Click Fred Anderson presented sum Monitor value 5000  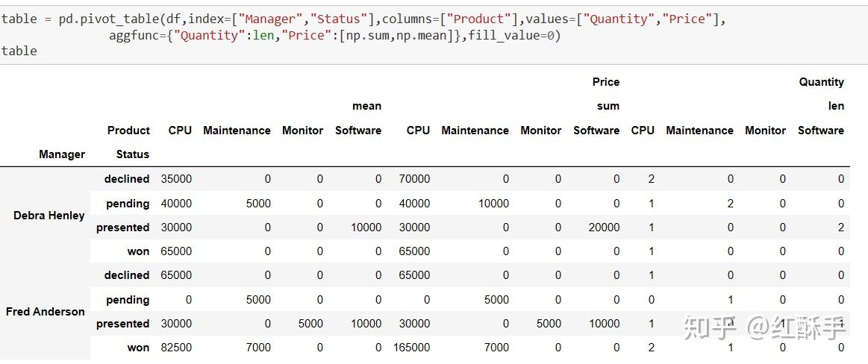(549, 324)
